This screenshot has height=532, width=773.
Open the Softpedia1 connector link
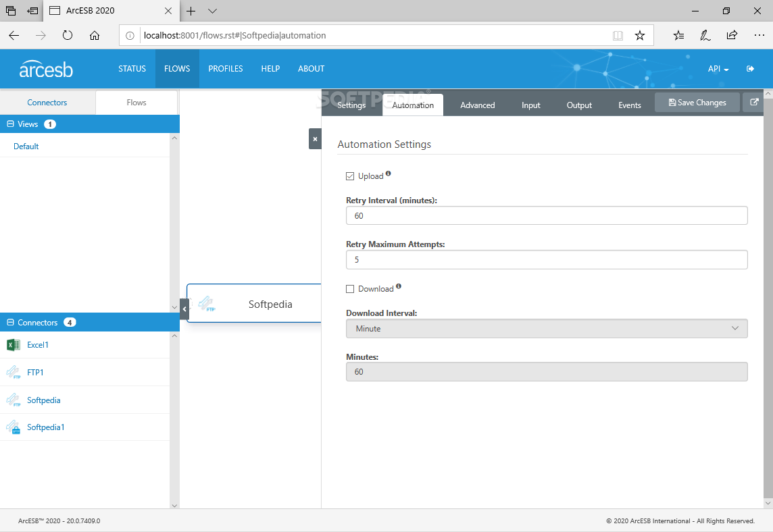pyautogui.click(x=45, y=427)
